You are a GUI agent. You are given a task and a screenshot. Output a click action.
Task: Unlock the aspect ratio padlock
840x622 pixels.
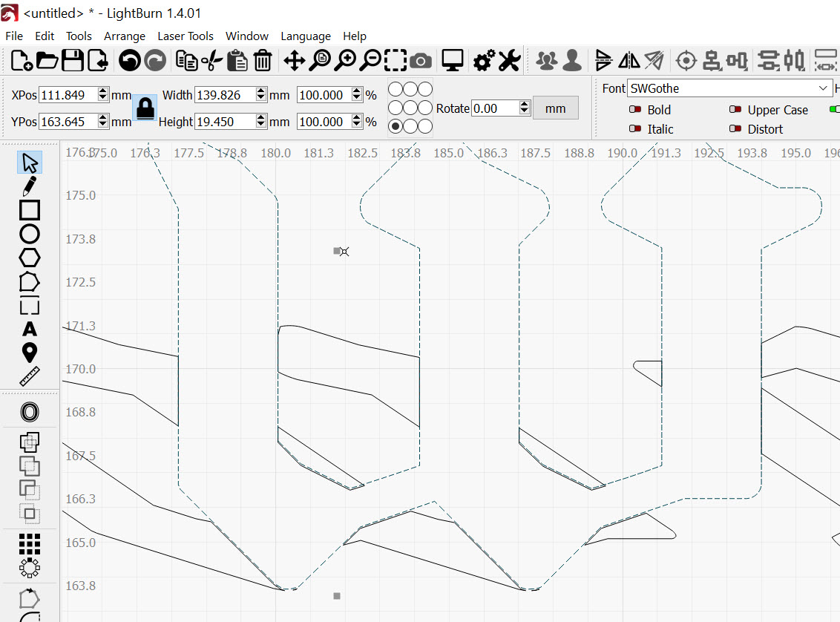coord(144,108)
